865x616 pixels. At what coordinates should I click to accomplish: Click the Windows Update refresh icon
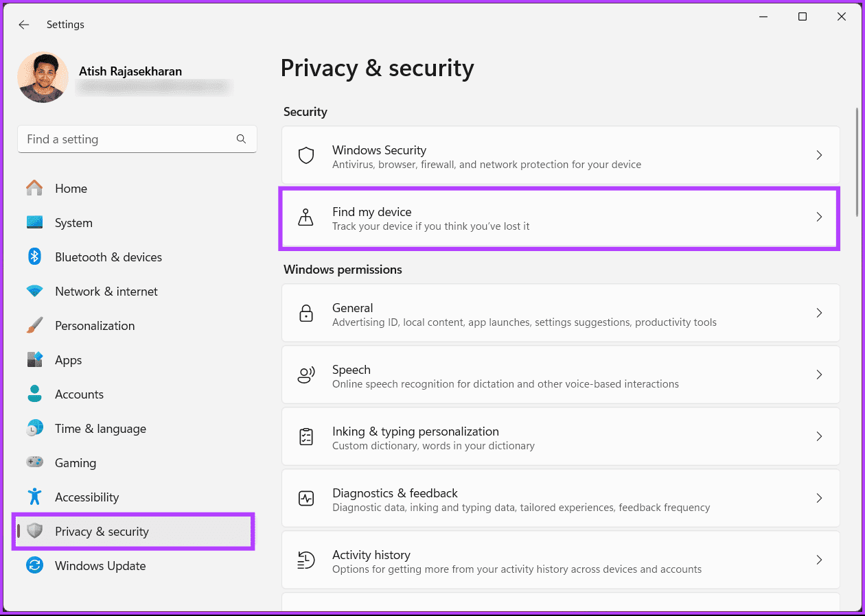point(34,565)
